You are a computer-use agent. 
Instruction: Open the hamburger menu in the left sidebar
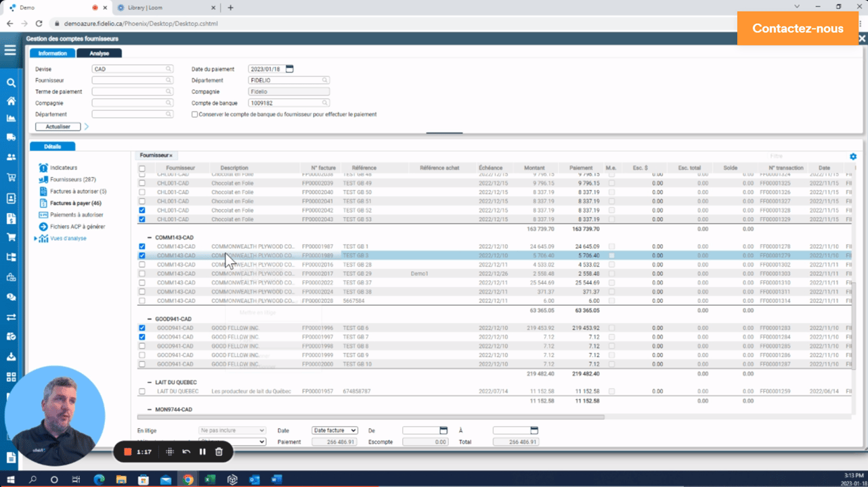10,51
